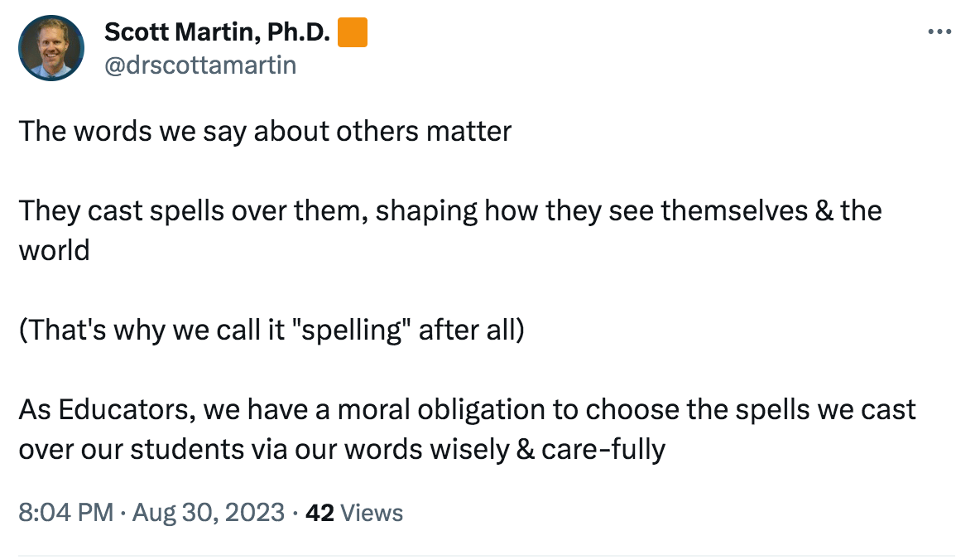Click the line "The words we say about others matter"
The width and height of the screenshot is (980, 560).
click(265, 131)
